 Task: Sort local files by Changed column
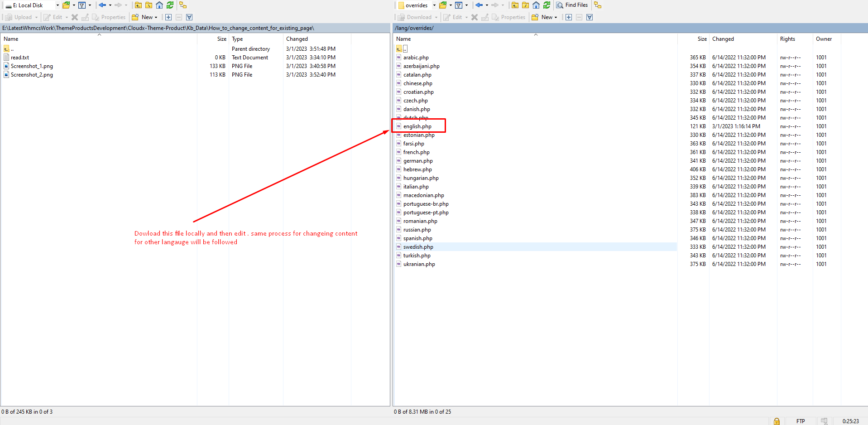point(297,39)
